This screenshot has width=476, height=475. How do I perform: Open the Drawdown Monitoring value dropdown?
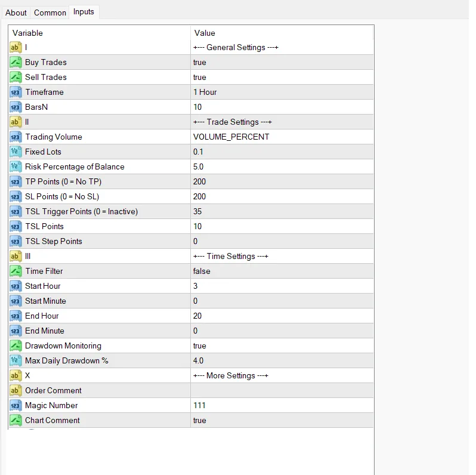(x=282, y=346)
